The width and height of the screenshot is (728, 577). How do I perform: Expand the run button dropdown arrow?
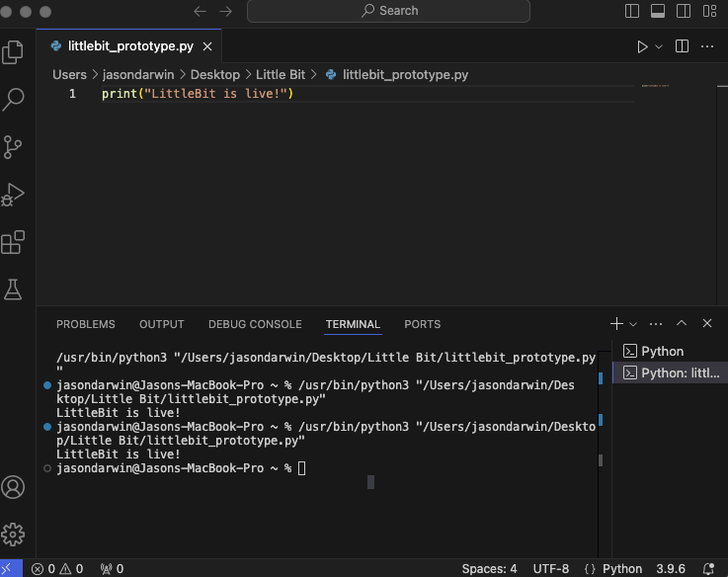[659, 46]
